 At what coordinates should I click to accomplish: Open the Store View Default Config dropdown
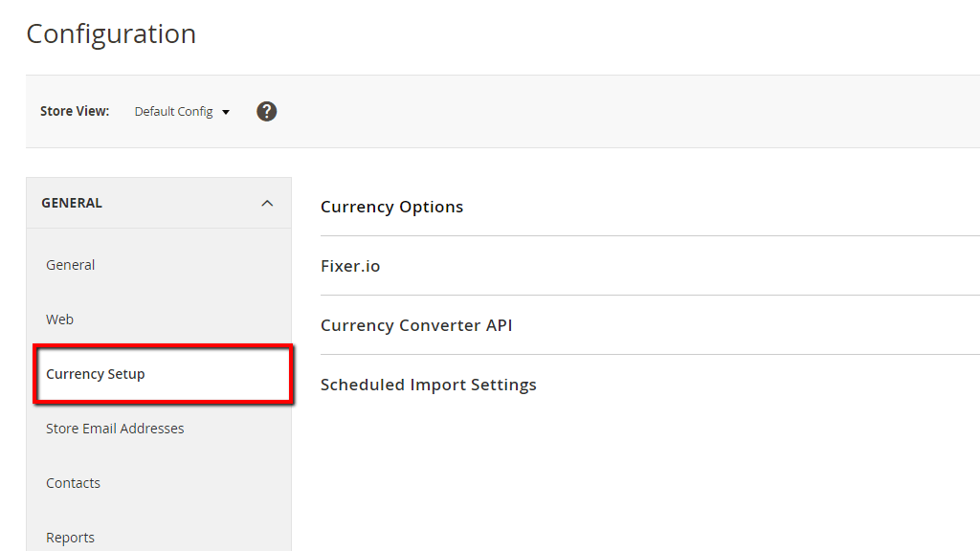coord(182,111)
